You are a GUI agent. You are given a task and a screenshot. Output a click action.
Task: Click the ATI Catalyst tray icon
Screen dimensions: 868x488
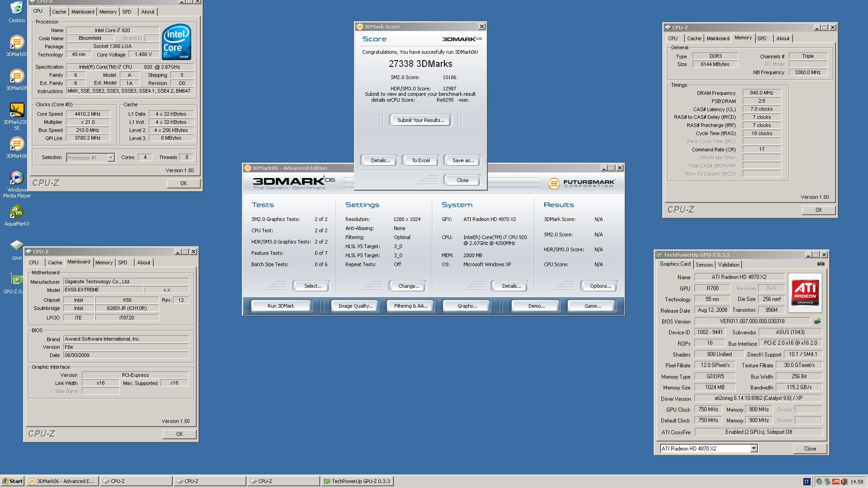tap(836, 482)
